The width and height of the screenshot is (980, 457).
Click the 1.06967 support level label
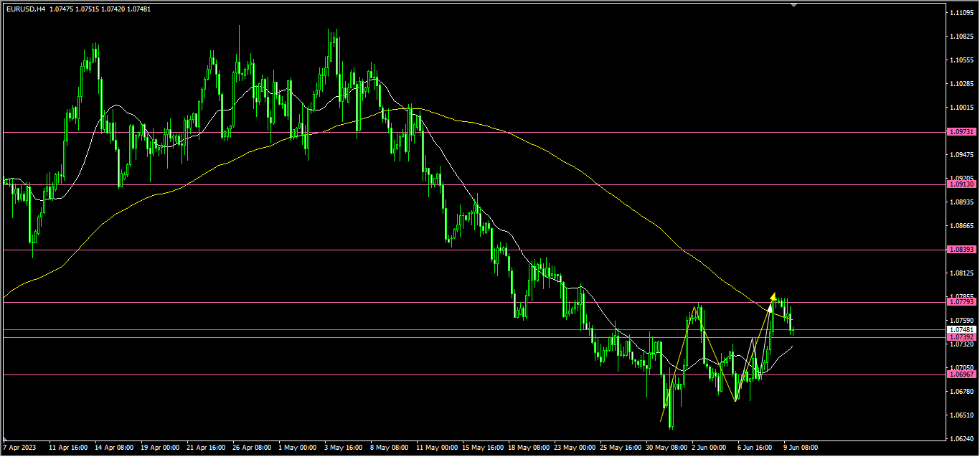961,374
